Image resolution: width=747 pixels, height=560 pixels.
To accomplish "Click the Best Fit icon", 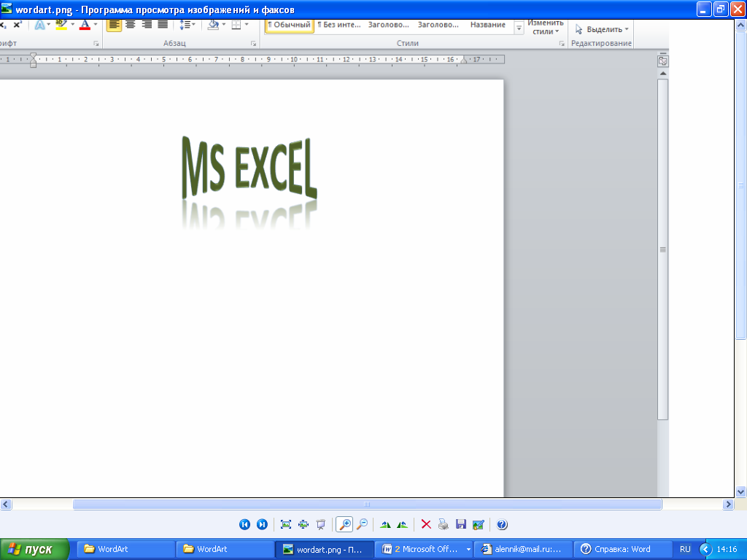I will pos(286,524).
